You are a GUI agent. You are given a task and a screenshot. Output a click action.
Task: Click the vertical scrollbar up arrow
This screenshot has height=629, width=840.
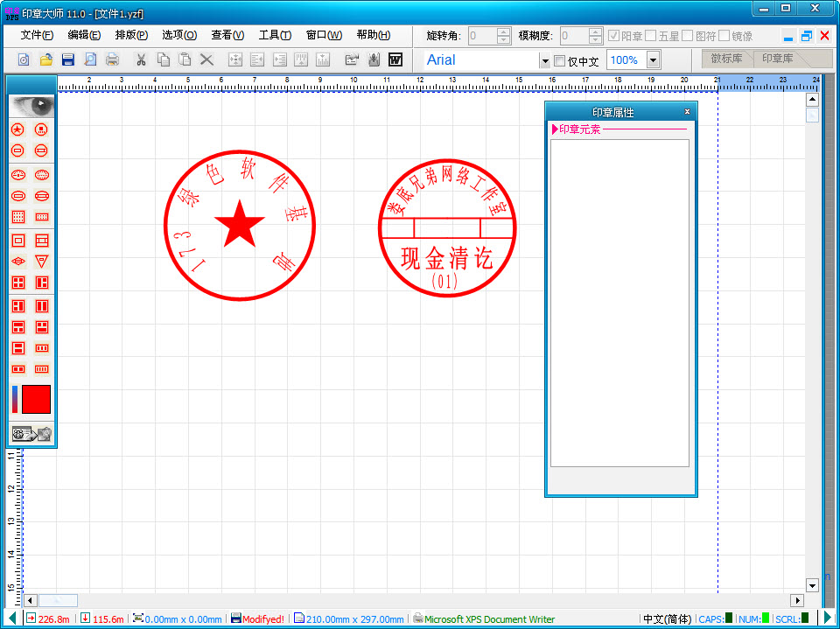coord(812,100)
